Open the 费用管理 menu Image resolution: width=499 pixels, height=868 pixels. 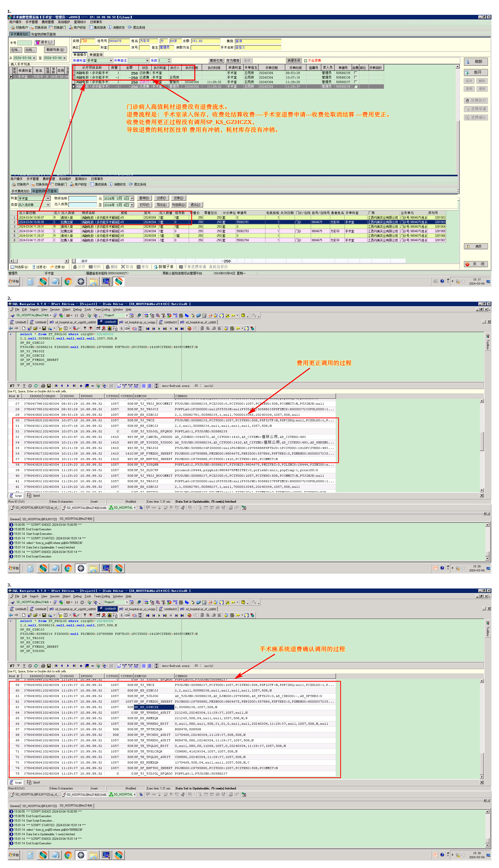pos(48,22)
